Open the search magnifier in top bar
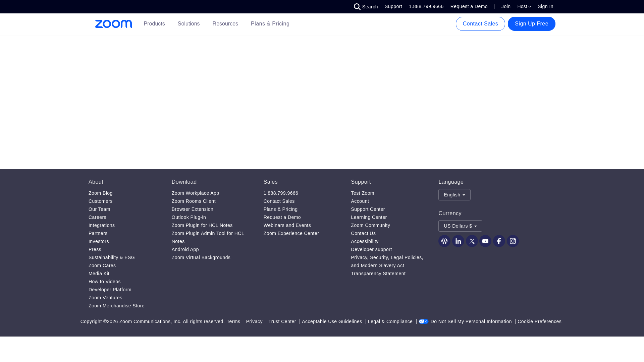Screen dimensions: 644x362 357,7
